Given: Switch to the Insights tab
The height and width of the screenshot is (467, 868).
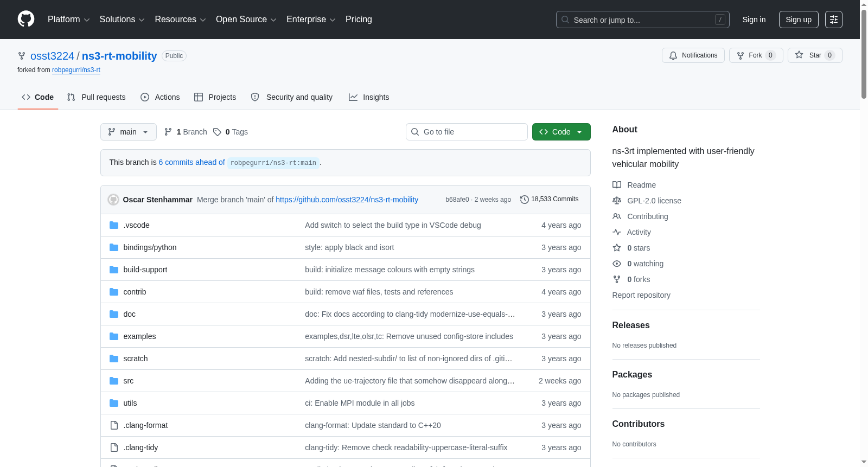Looking at the screenshot, I should [369, 97].
